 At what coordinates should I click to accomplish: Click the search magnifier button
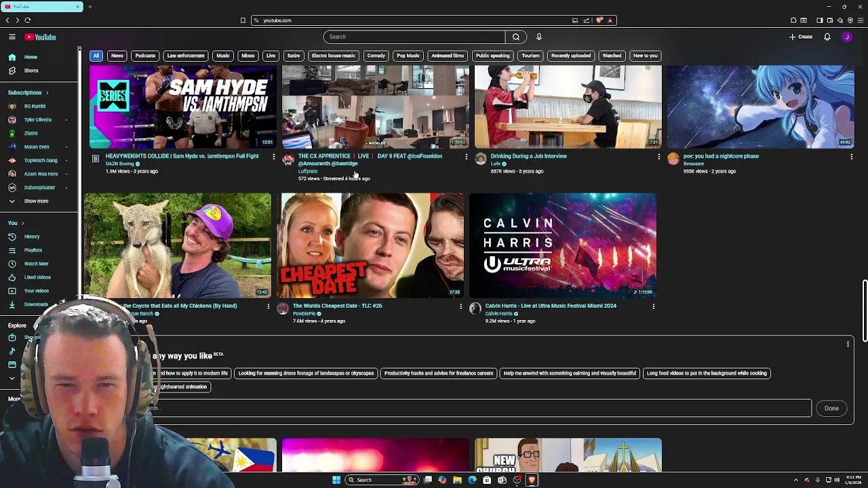[x=516, y=37]
